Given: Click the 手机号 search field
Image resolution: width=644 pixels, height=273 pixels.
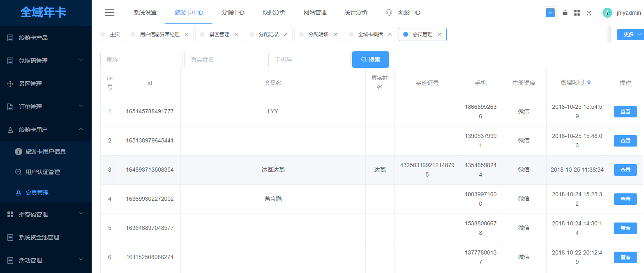Looking at the screenshot, I should [309, 60].
